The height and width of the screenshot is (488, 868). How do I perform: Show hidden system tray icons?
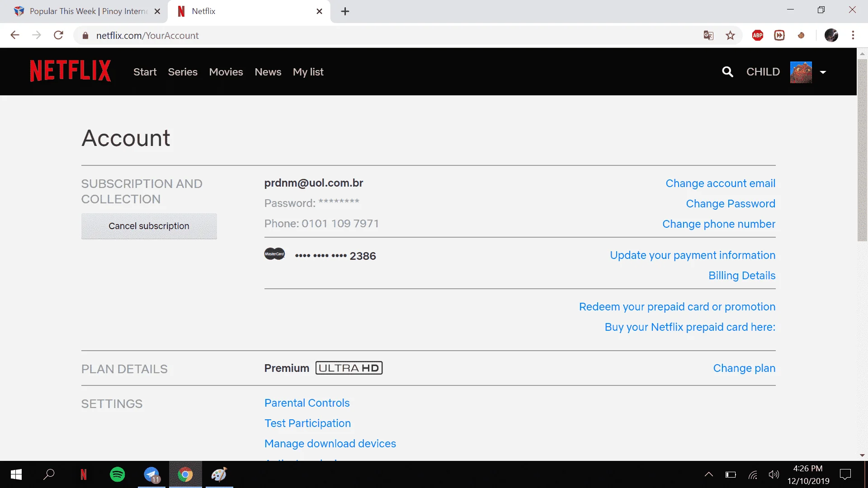709,474
